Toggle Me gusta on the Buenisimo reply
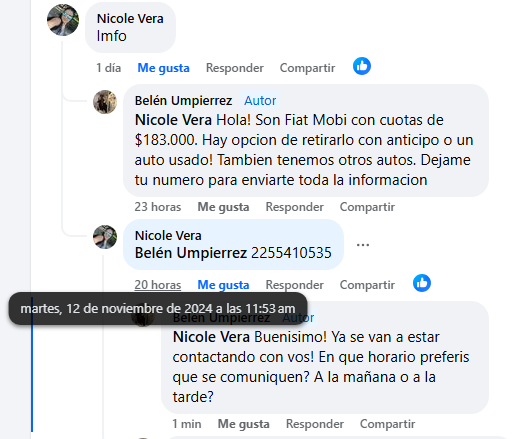Viewport: 512px width, 439px height. click(x=244, y=424)
